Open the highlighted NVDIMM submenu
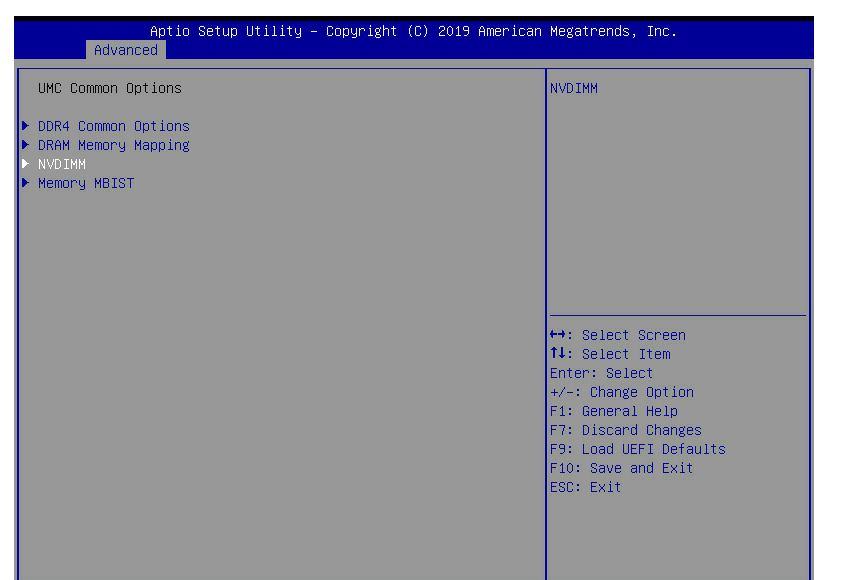This screenshot has width=845, height=580. coord(61,164)
